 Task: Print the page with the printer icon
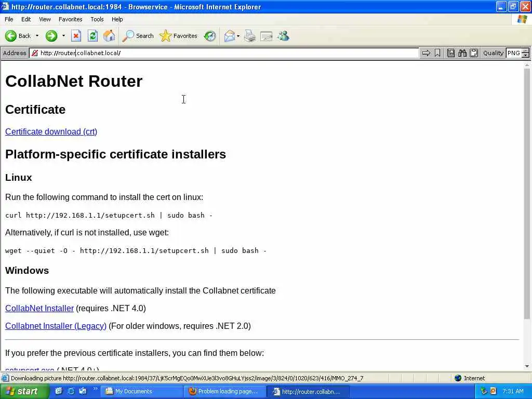pos(250,36)
